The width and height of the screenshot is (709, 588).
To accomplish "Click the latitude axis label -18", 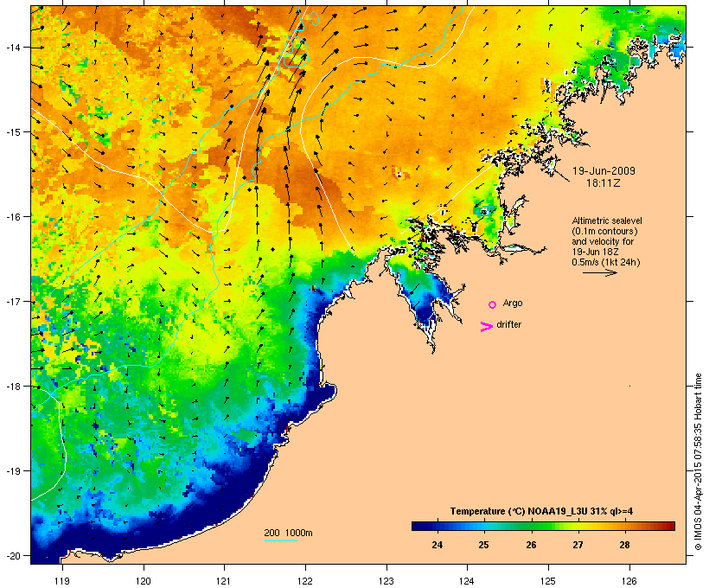I will tap(12, 387).
